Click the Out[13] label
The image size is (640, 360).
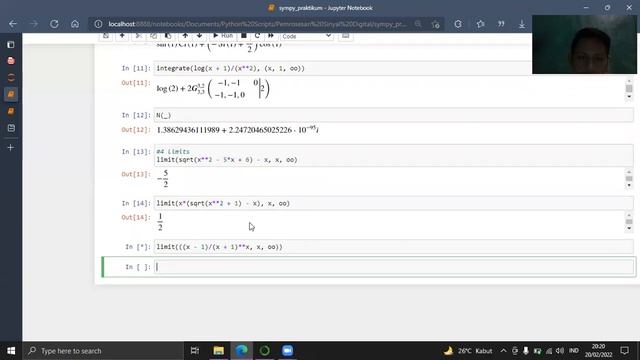136,174
